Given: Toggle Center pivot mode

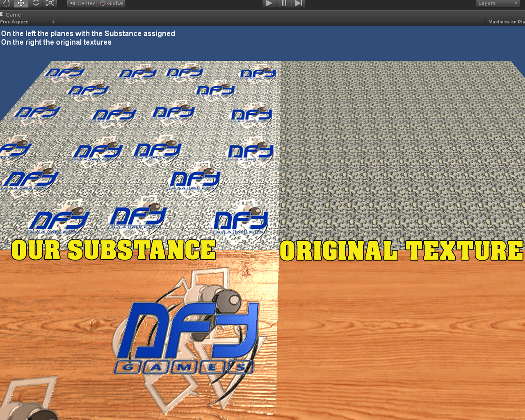Looking at the screenshot, I should [82, 3].
